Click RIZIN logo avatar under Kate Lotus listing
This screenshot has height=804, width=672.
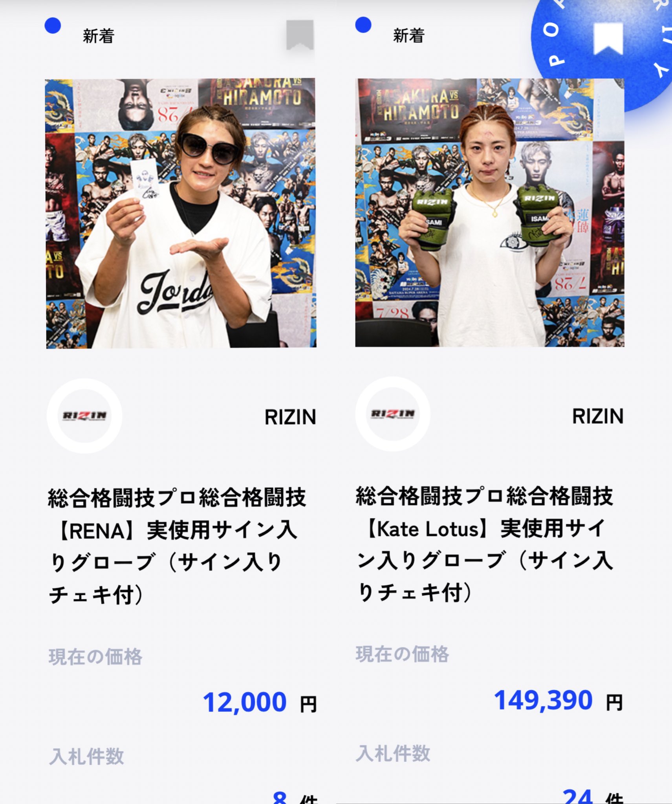393,414
